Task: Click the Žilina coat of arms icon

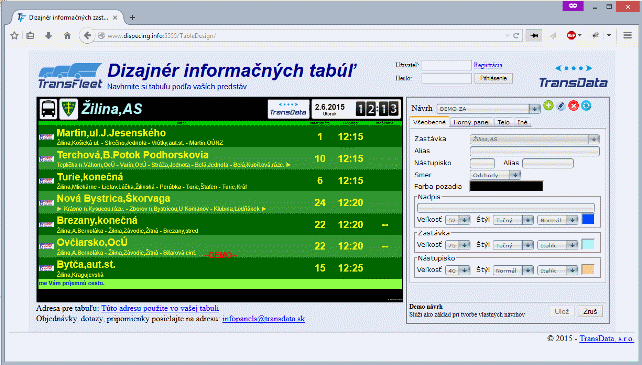Action: coord(68,109)
